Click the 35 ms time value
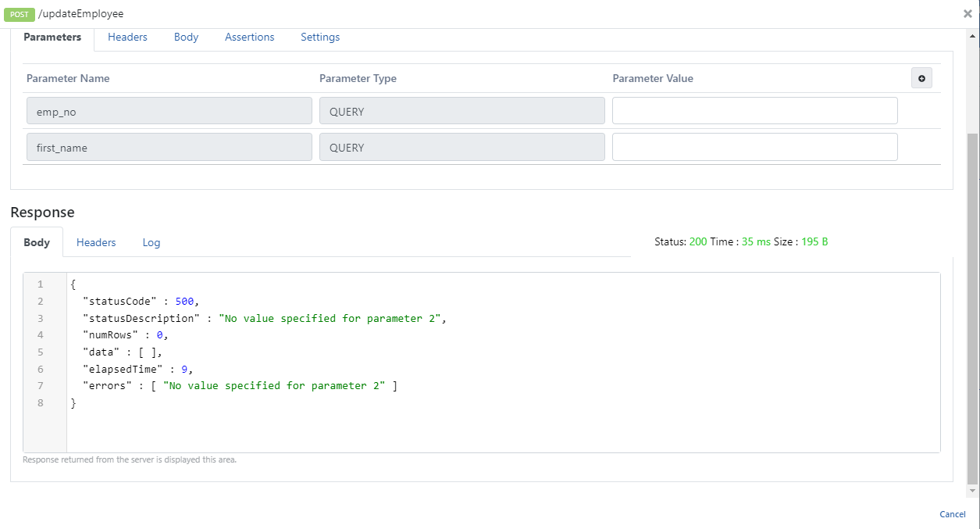Screen dimensions: 980x529 click(x=756, y=241)
